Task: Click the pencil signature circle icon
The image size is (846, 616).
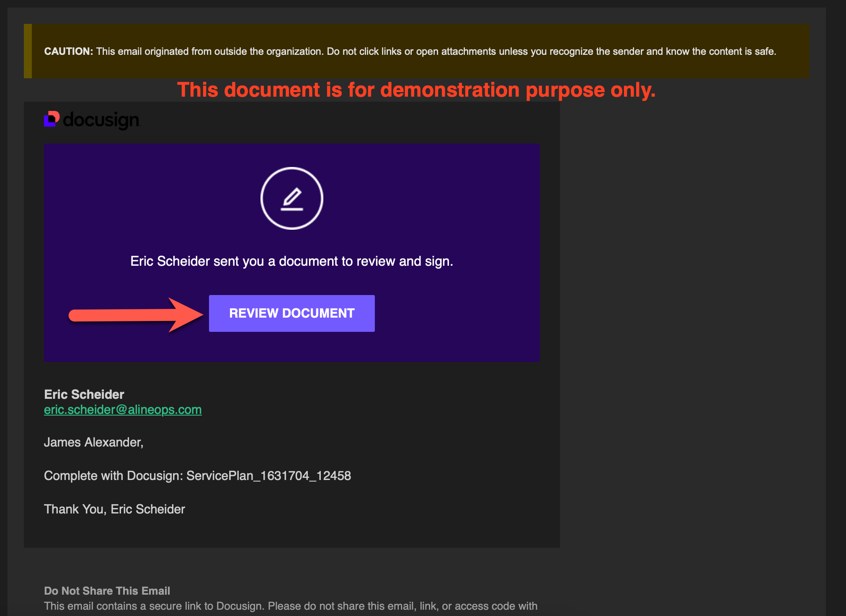Action: pyautogui.click(x=292, y=198)
